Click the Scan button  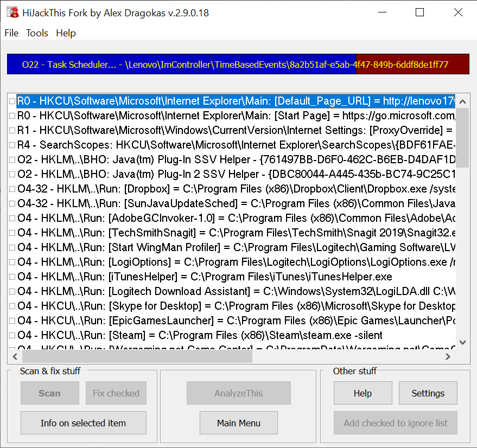(50, 393)
